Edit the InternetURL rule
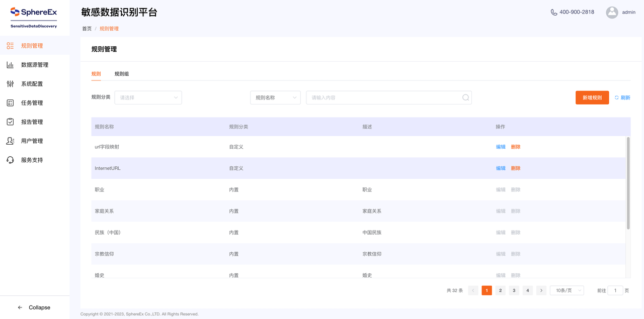Viewport: 644px width, 319px height. pos(501,168)
